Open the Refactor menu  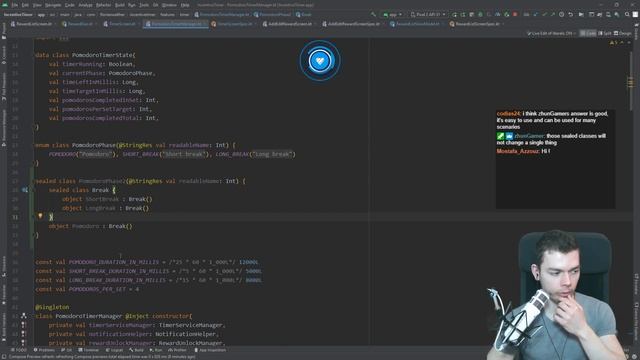pos(104,5)
